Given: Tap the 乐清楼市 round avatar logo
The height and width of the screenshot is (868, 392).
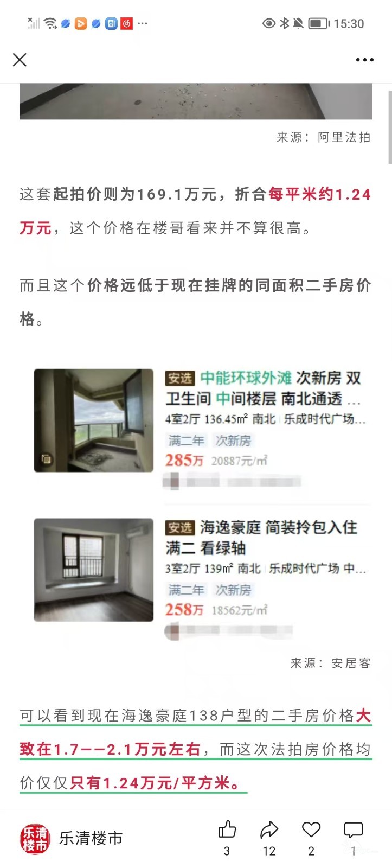Looking at the screenshot, I should [x=35, y=839].
